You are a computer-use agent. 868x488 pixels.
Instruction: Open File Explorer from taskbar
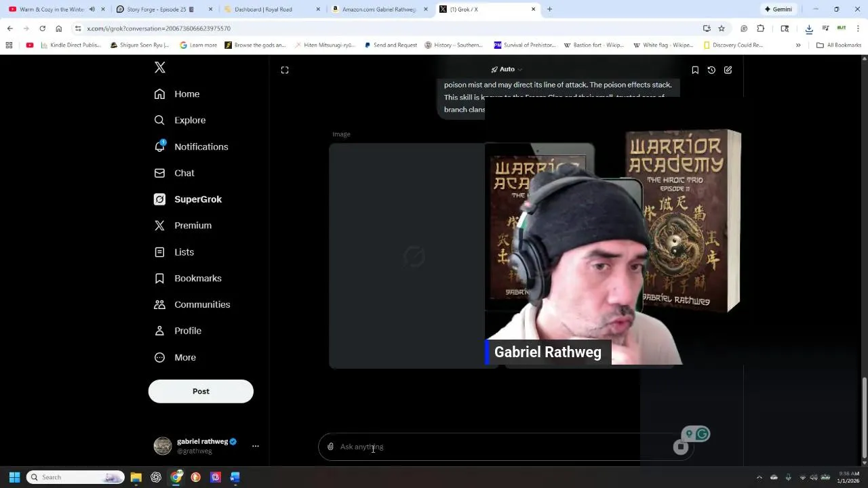[x=136, y=477]
